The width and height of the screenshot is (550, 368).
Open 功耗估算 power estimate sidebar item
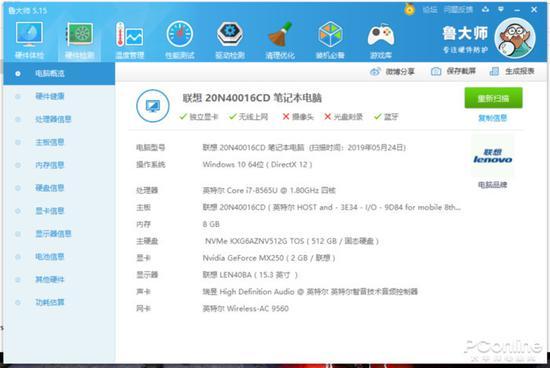point(50,302)
